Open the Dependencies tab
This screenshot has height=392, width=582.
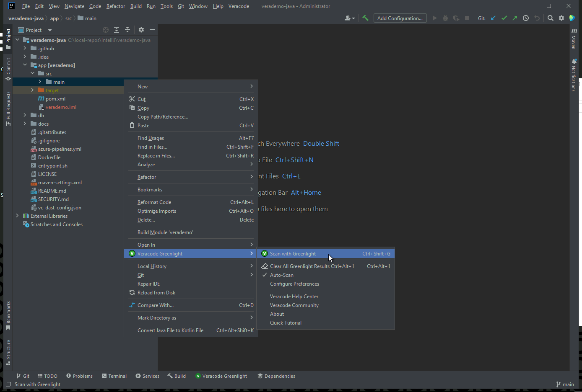click(x=276, y=376)
